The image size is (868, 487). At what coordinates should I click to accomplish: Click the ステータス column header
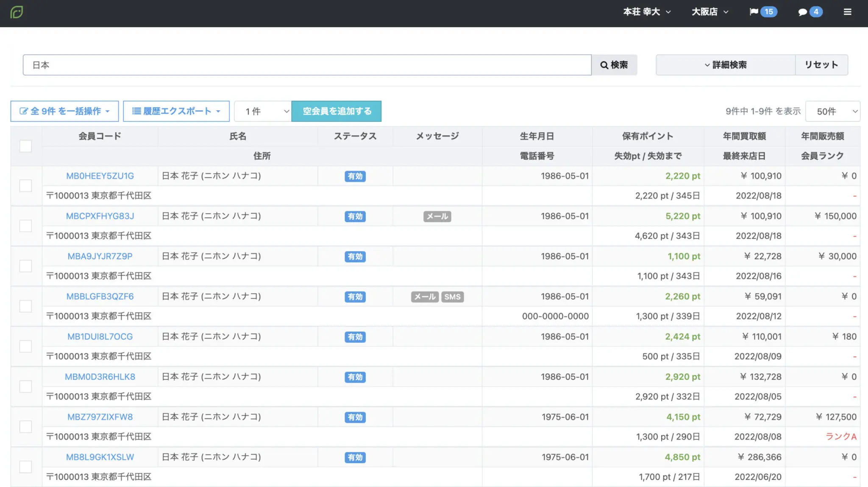[x=355, y=136]
